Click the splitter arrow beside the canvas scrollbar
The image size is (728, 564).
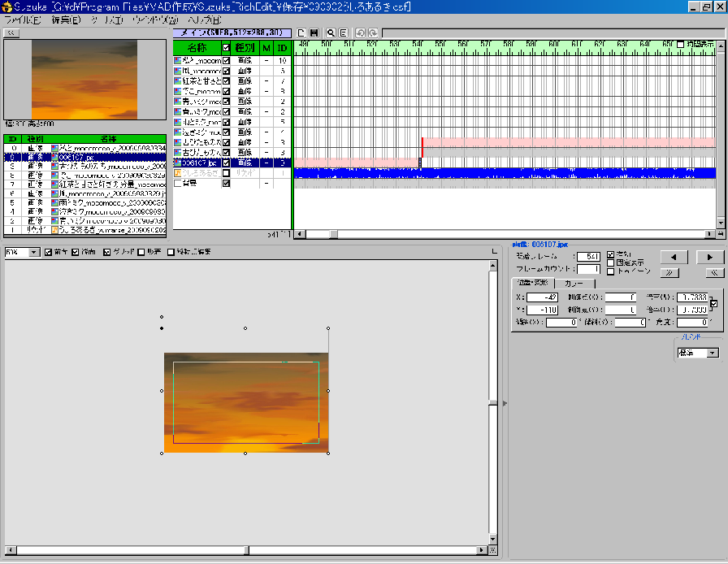tap(505, 403)
